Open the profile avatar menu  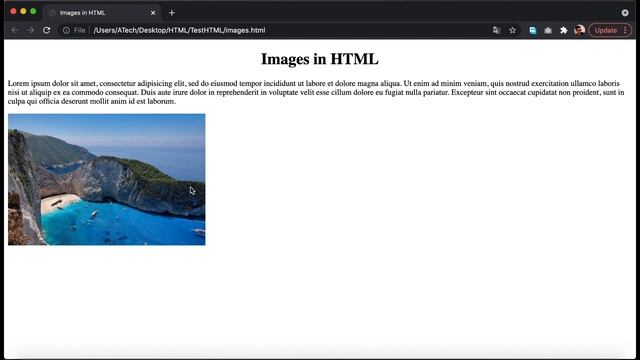(579, 30)
